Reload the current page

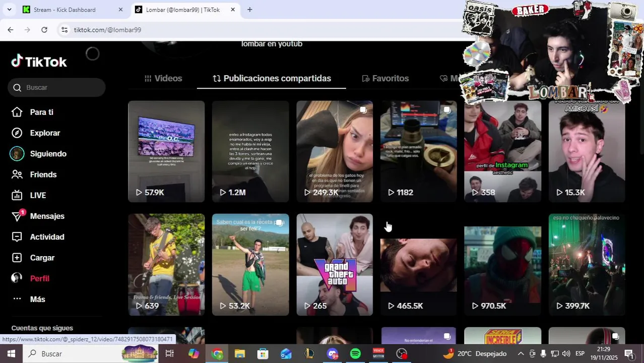(44, 30)
